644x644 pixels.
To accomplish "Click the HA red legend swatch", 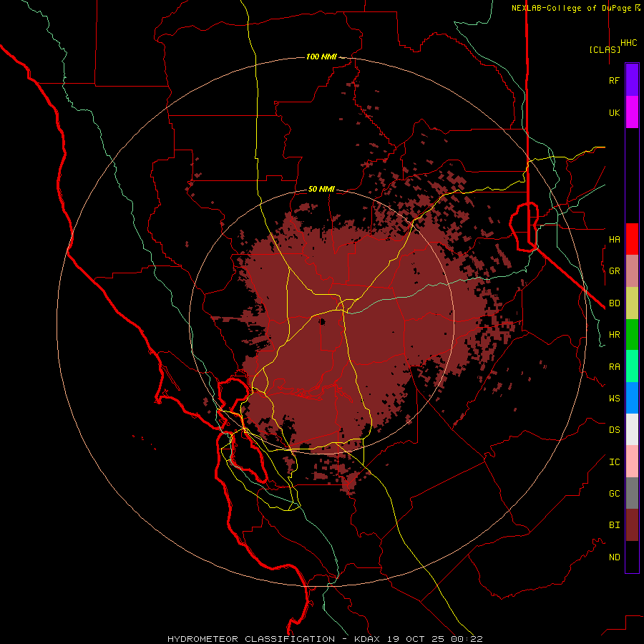I will (632, 239).
